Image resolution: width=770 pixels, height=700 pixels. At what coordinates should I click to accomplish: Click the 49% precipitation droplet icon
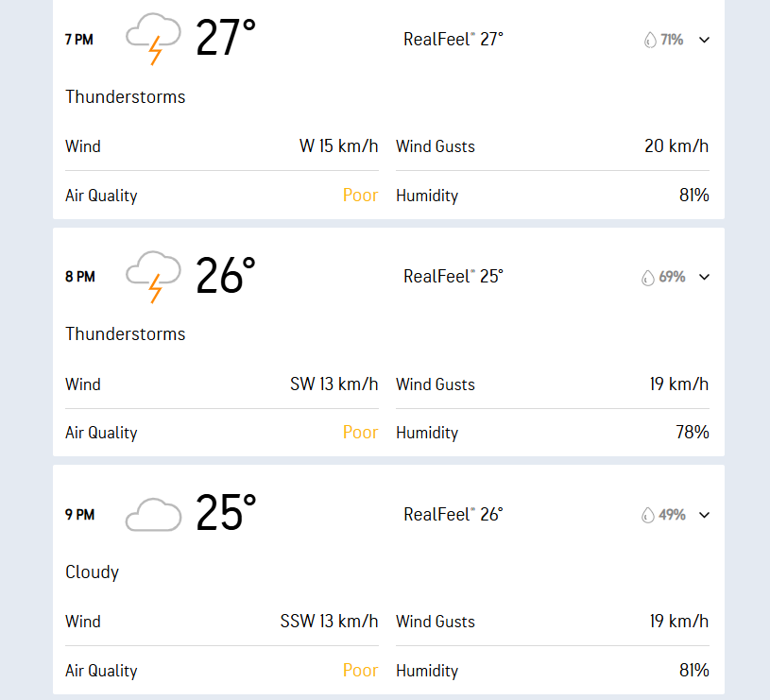click(x=648, y=515)
